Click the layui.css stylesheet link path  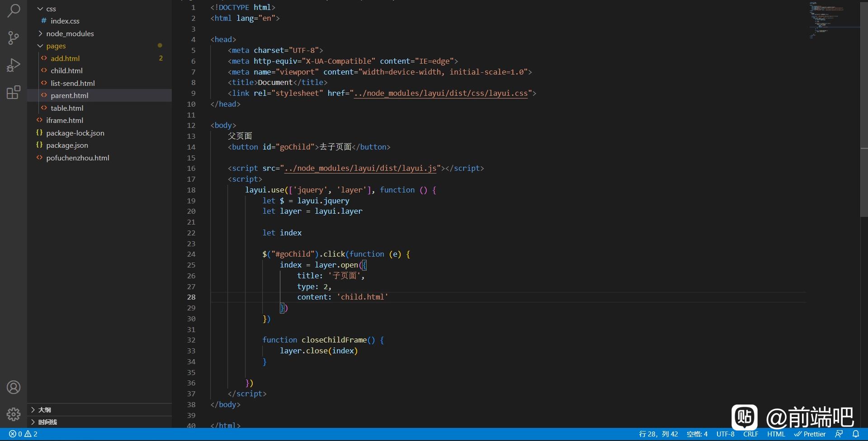click(x=441, y=93)
